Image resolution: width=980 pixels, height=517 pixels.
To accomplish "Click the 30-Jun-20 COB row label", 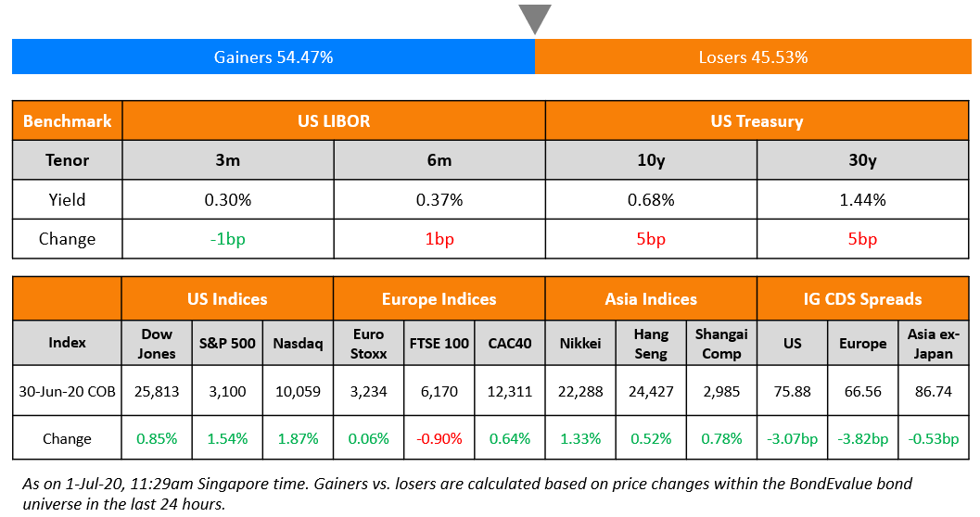I will pyautogui.click(x=67, y=392).
